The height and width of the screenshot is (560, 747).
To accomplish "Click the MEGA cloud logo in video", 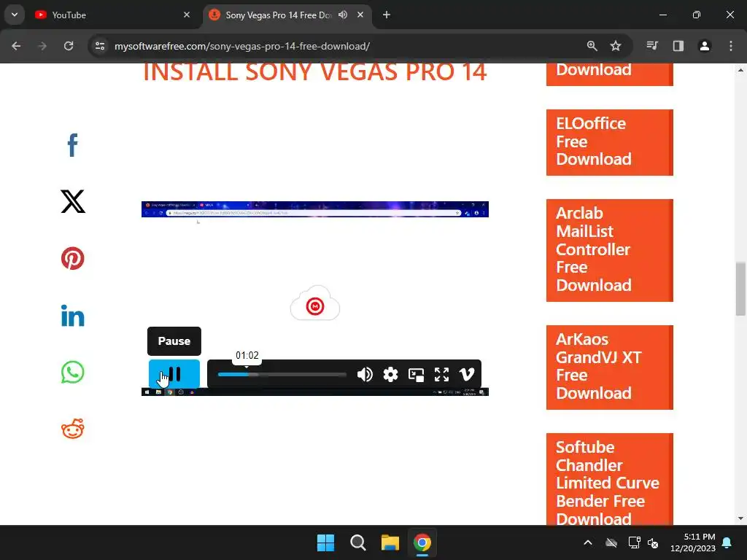I will coord(315,304).
